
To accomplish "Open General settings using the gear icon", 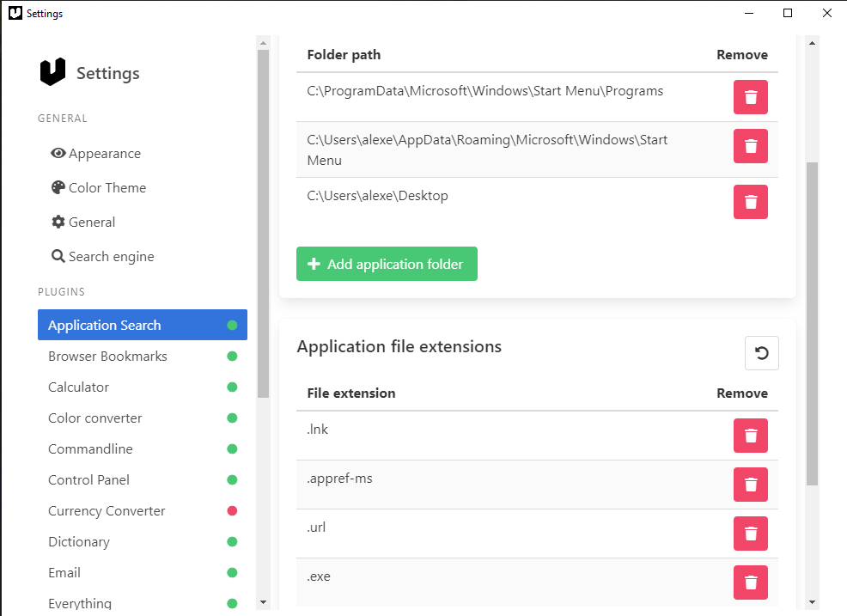I will coord(58,222).
